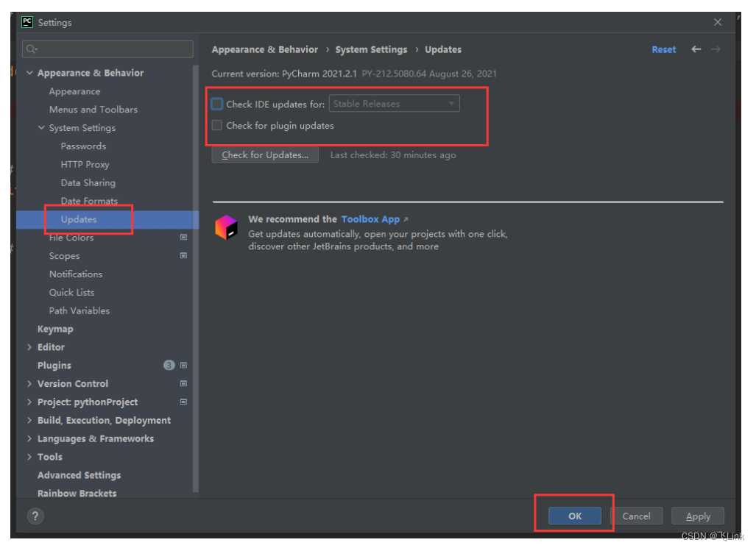
Task: Close the Settings dialog with the X
Action: (718, 22)
